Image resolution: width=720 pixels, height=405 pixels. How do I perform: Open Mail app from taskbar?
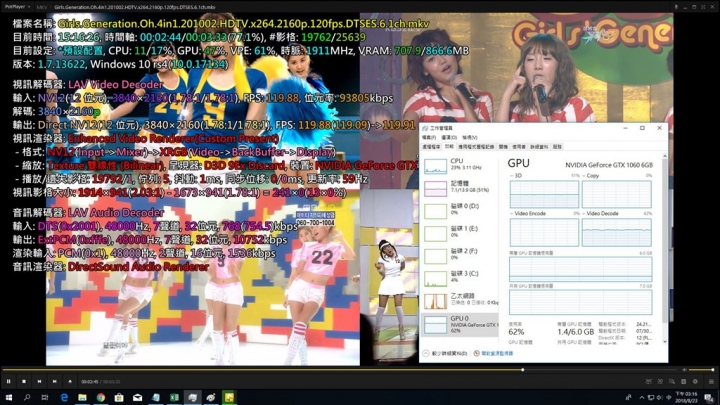pos(137,397)
